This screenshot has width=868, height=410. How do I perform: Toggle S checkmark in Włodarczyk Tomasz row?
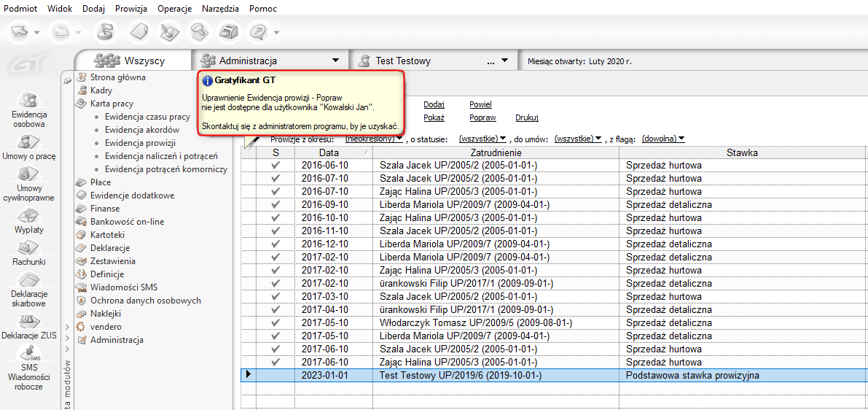[x=275, y=323]
